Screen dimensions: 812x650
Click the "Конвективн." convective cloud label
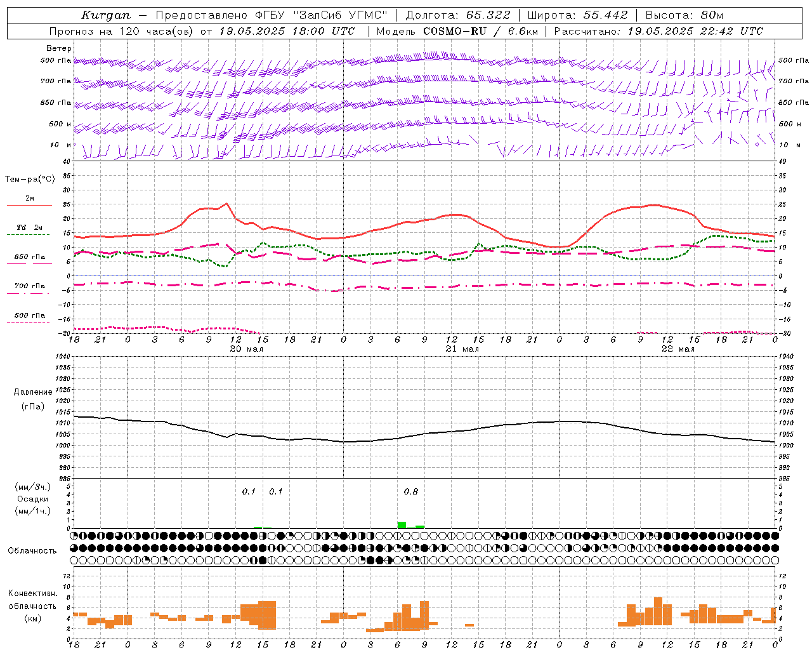(32, 594)
